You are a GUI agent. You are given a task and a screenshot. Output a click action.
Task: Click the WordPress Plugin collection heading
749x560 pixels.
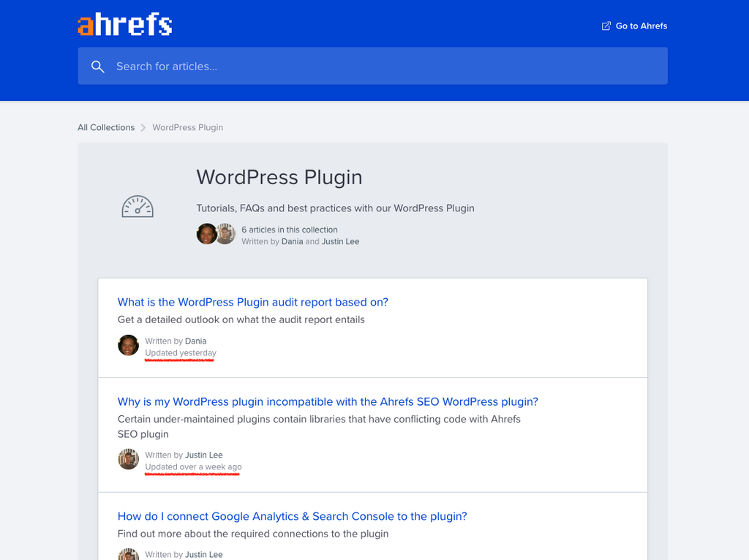(x=279, y=177)
